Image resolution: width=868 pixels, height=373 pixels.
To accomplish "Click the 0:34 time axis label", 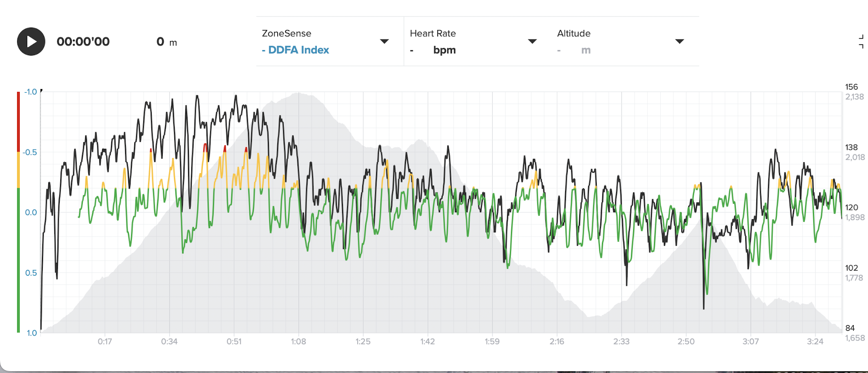I will 169,341.
